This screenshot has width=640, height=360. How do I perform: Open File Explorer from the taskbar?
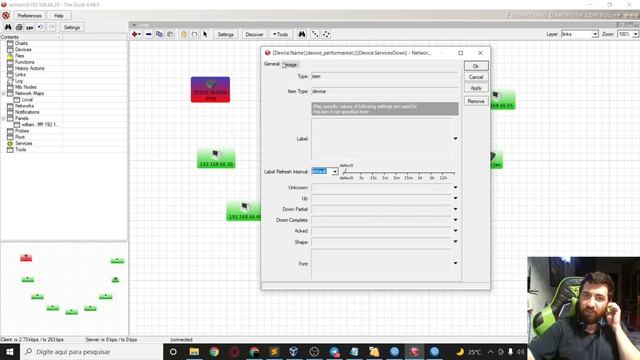[194, 351]
